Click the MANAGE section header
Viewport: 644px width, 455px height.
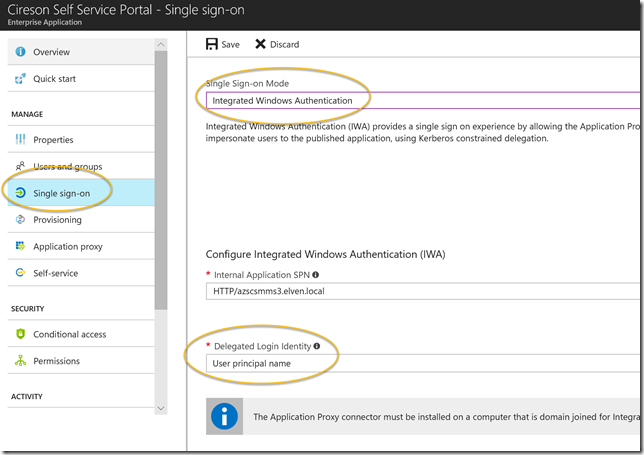pyautogui.click(x=27, y=114)
